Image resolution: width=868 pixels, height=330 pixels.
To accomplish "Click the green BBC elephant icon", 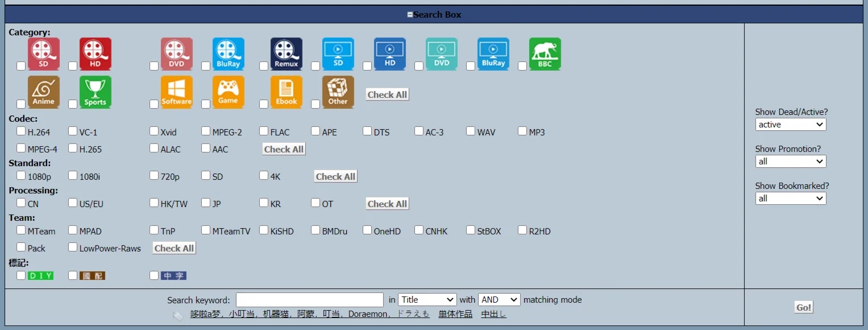I will coord(545,54).
